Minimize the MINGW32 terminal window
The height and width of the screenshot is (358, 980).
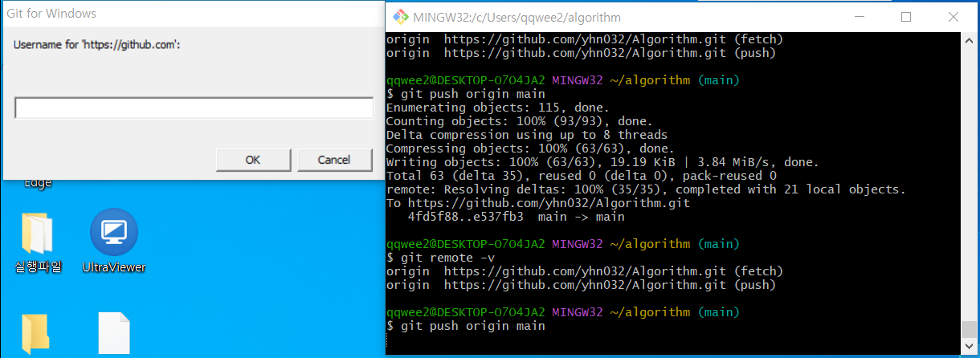860,17
